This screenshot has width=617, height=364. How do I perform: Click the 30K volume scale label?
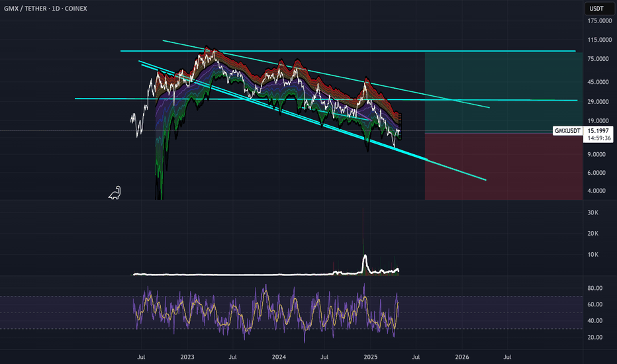point(593,212)
